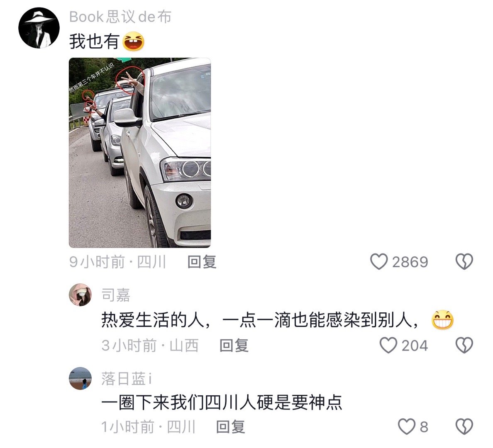Open 司嘉's profile avatar
493x448 pixels.
[80, 295]
